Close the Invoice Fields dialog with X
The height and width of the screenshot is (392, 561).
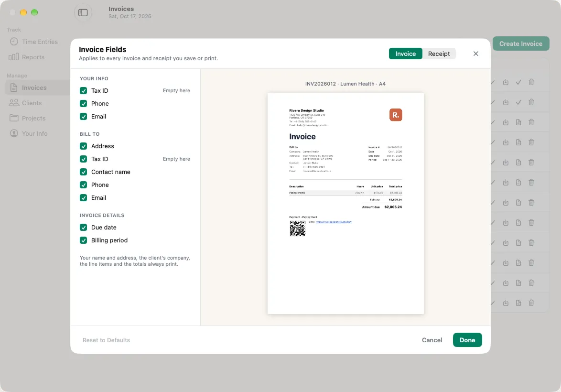pos(475,54)
